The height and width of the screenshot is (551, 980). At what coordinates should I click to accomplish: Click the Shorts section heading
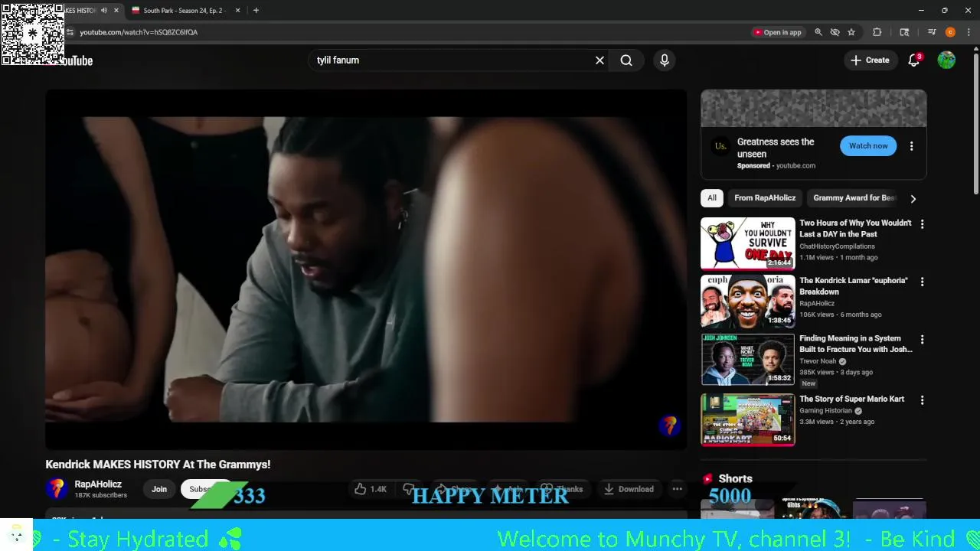tap(735, 478)
